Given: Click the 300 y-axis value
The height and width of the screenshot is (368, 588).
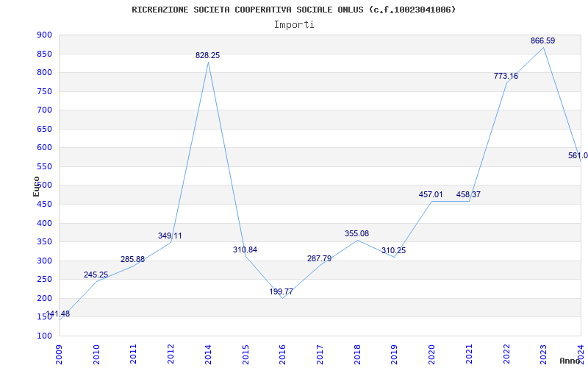Looking at the screenshot, I should tap(44, 261).
